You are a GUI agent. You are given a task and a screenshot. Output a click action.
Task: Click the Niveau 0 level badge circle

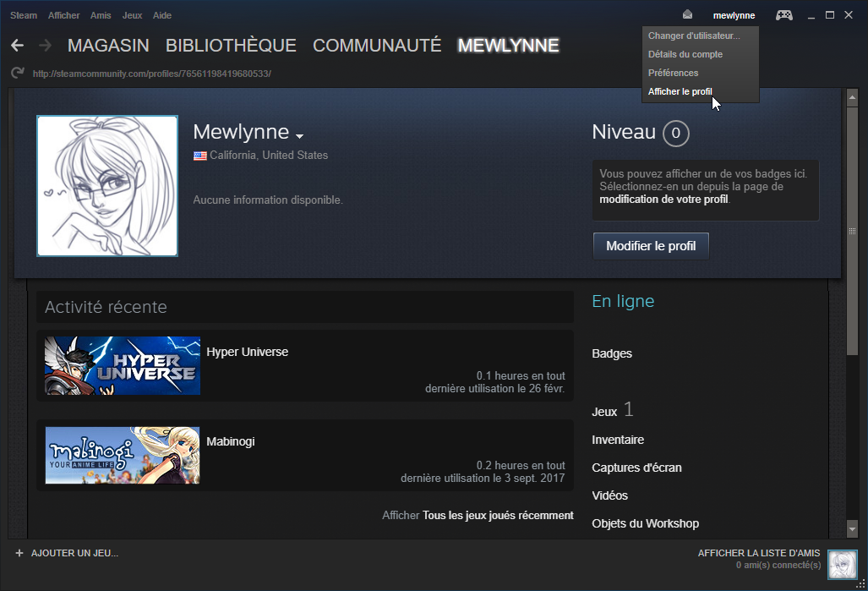point(676,133)
